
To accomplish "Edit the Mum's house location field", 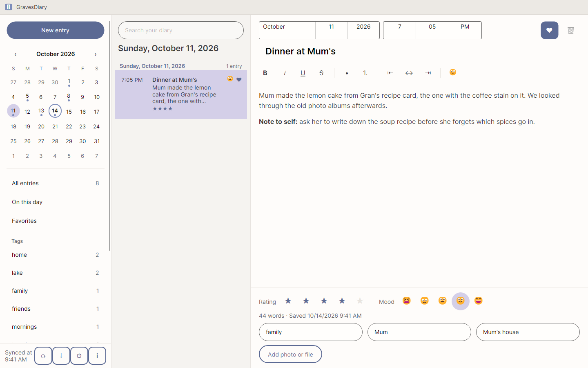I will pos(528,332).
